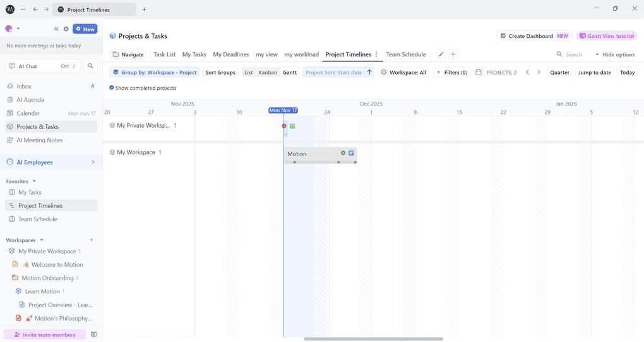Click the gray status circle on Motion bar

(343, 153)
